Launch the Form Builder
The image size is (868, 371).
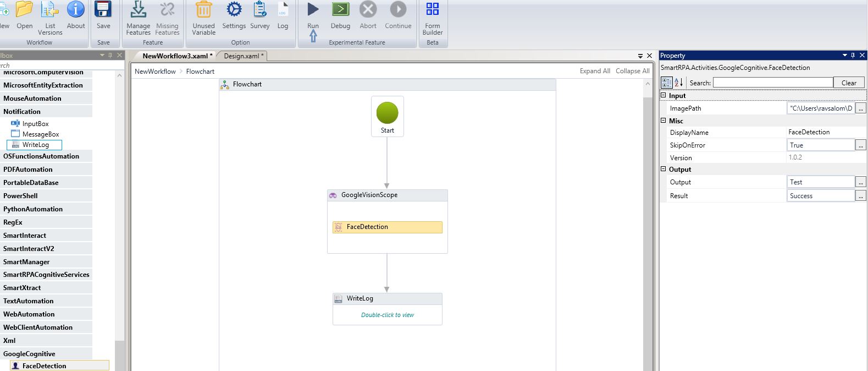point(433,10)
